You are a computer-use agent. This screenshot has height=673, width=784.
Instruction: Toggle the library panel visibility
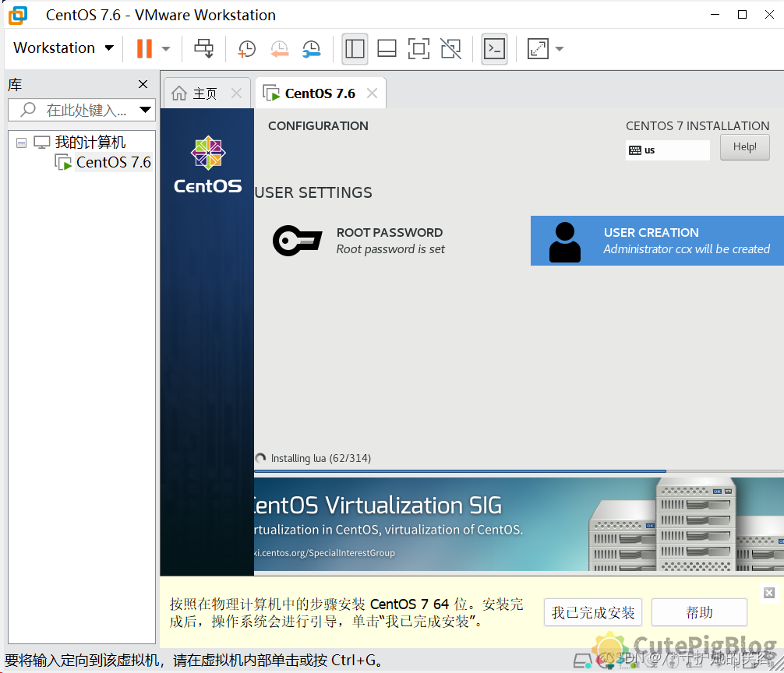click(355, 48)
